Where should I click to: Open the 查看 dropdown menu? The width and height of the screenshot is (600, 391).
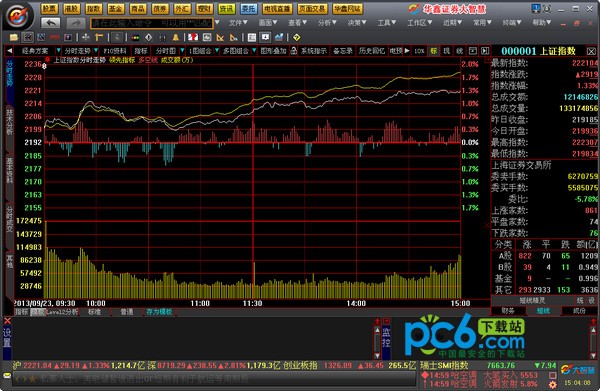tap(298, 23)
